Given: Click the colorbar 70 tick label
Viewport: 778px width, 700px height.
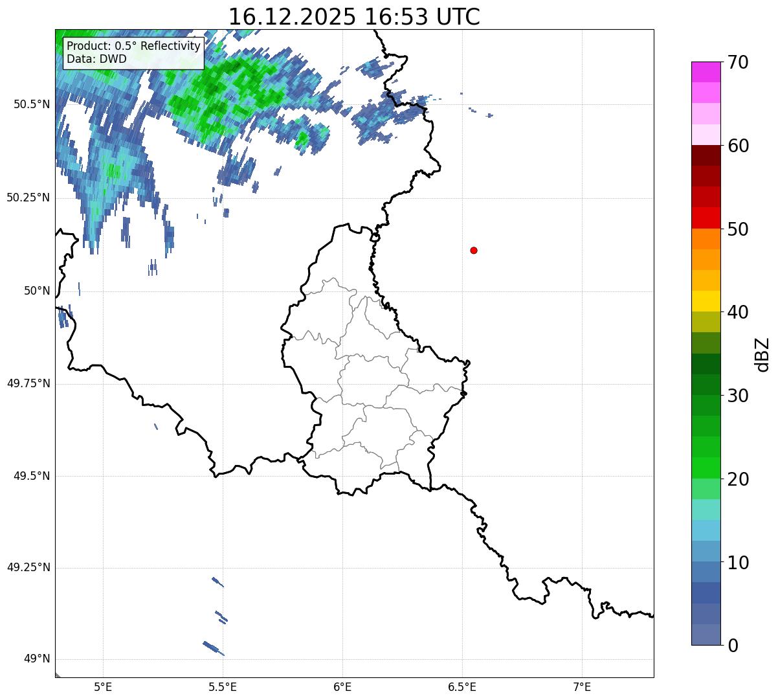Looking at the screenshot, I should tap(738, 62).
